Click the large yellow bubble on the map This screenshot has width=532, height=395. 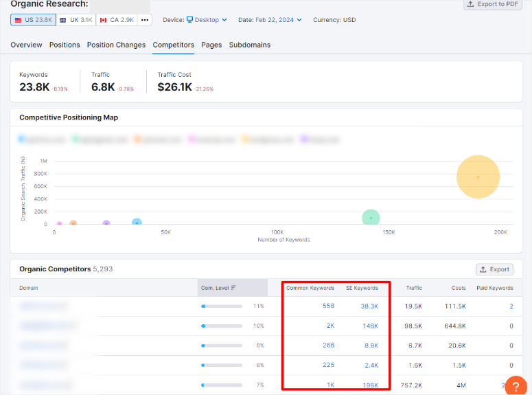coord(478,177)
